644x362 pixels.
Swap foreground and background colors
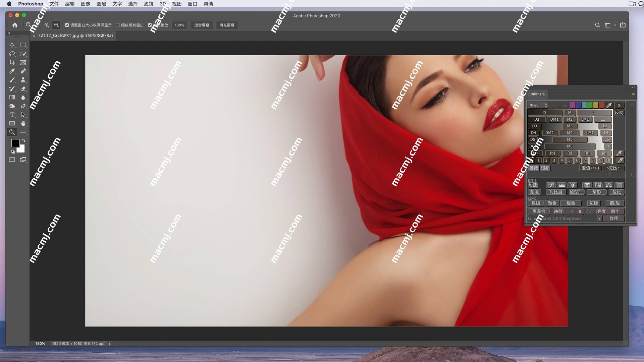tap(24, 141)
